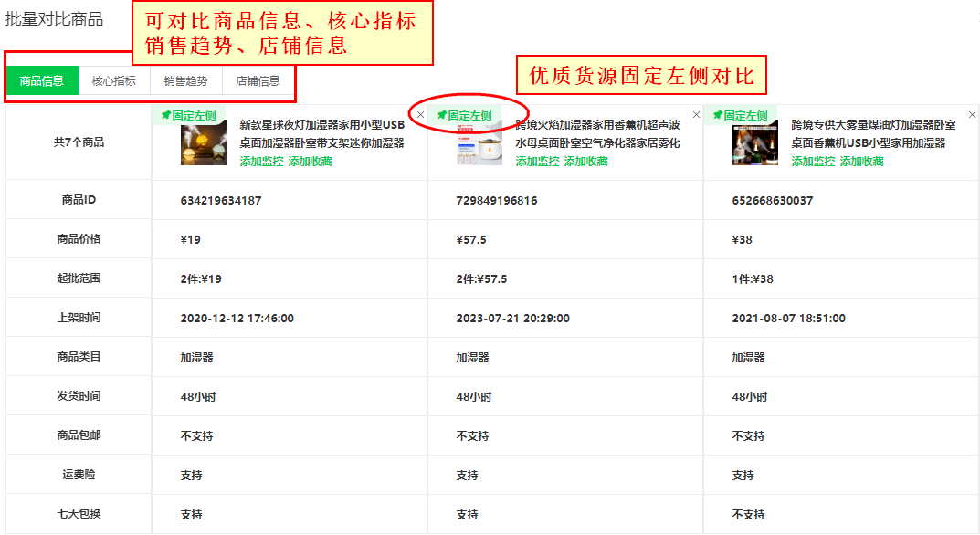The width and height of the screenshot is (980, 535).
Task: Click 添加监控 for 跨境火焰加湿器
Action: pos(538,162)
